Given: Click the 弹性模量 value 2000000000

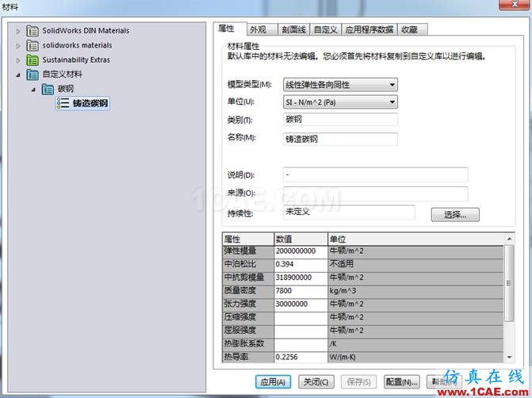Looking at the screenshot, I should [x=300, y=251].
